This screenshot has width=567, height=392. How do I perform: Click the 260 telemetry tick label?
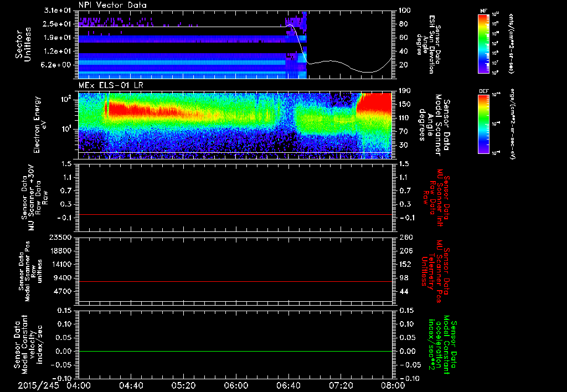(405, 238)
